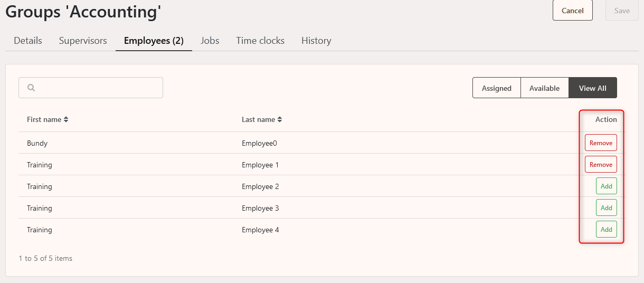Cancel editing the Accounting group
Screen dimensions: 644x283
click(x=573, y=11)
